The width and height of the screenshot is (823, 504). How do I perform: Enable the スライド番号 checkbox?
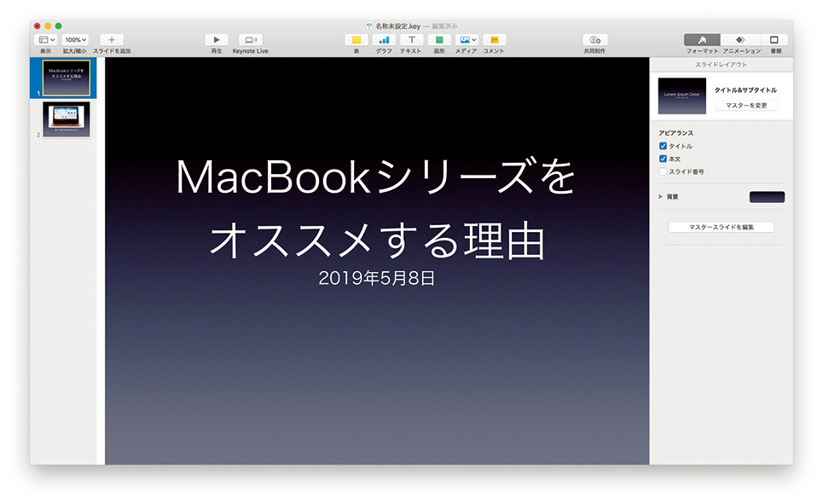[663, 172]
